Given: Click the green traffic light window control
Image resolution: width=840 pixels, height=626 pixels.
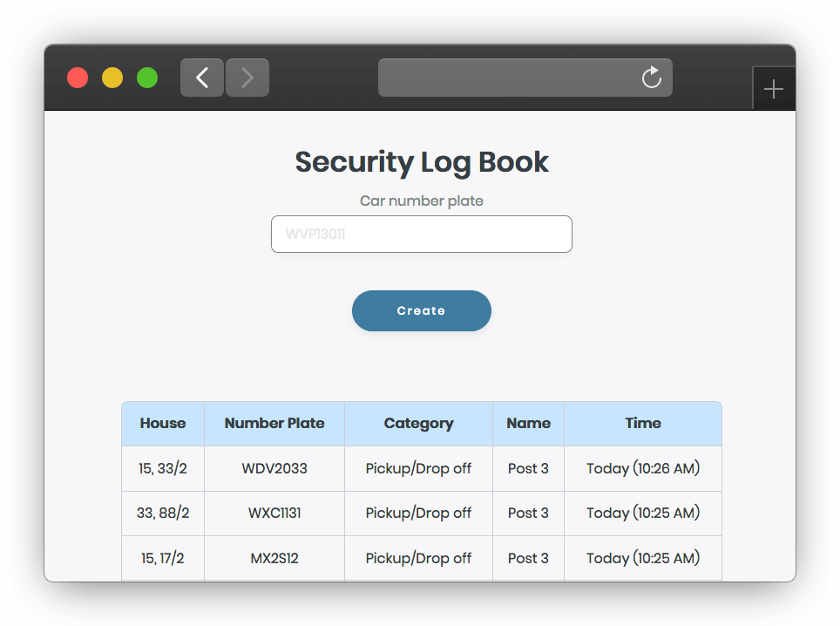Looking at the screenshot, I should [146, 78].
